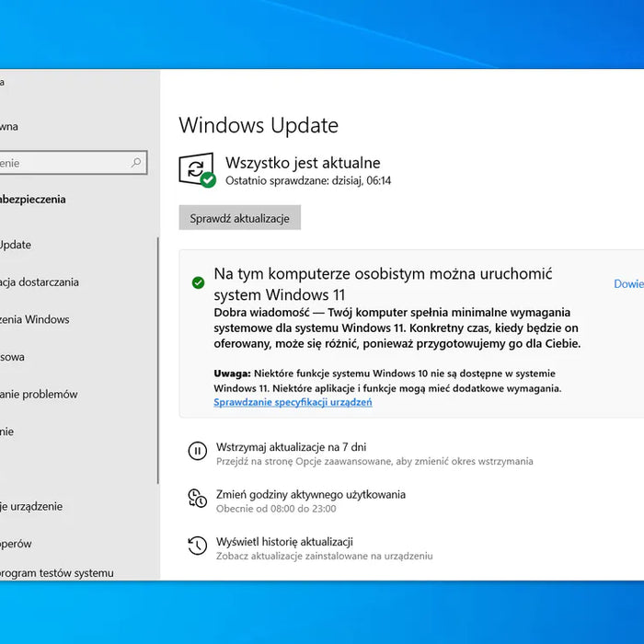Click the search magnifier icon
Screen dimensions: 644x644
[136, 163]
